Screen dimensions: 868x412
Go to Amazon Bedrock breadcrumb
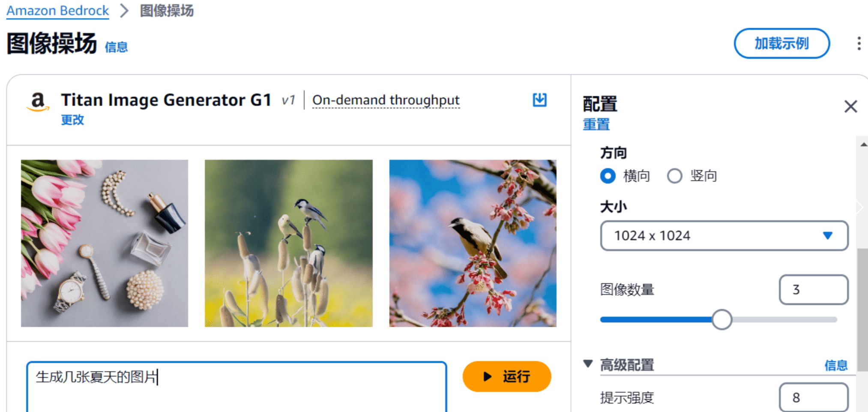[57, 11]
